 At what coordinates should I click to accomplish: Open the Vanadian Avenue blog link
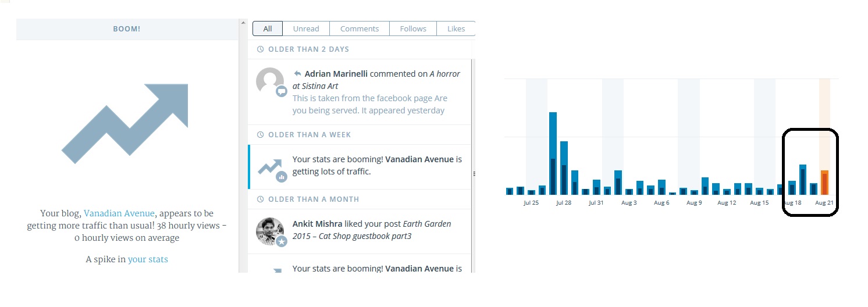tap(119, 213)
